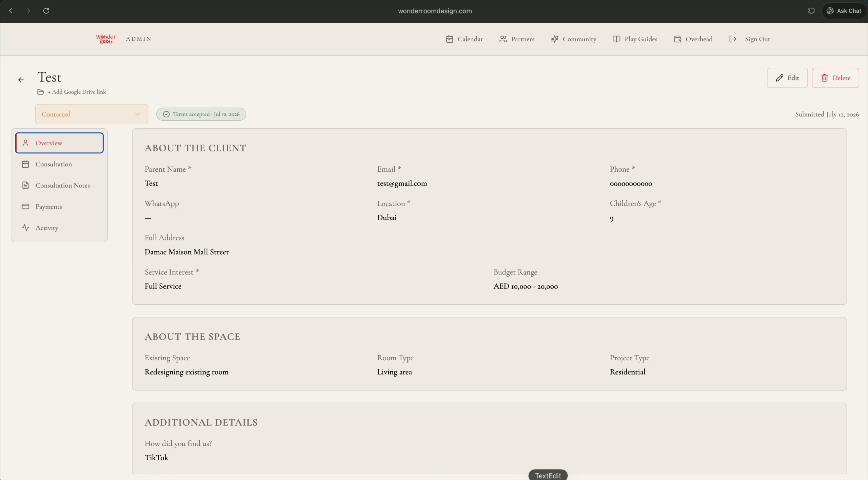Select the Overview tab
The width and height of the screenshot is (868, 480).
pos(59,143)
